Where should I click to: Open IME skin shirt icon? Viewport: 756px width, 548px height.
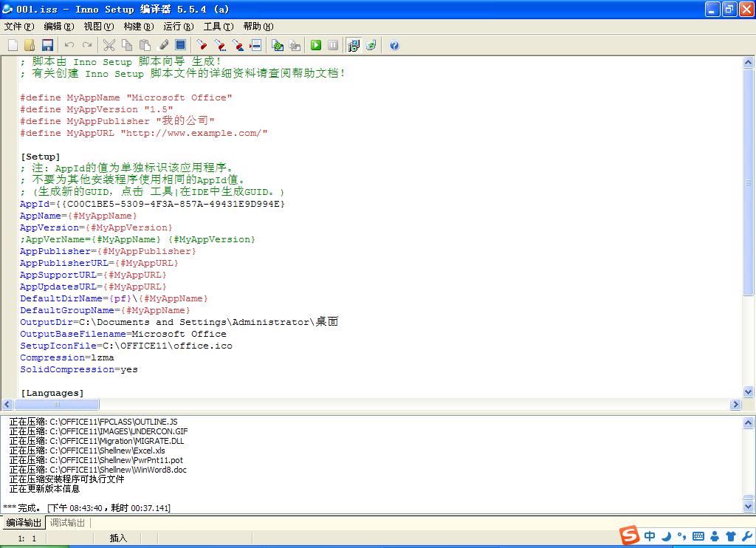[731, 535]
